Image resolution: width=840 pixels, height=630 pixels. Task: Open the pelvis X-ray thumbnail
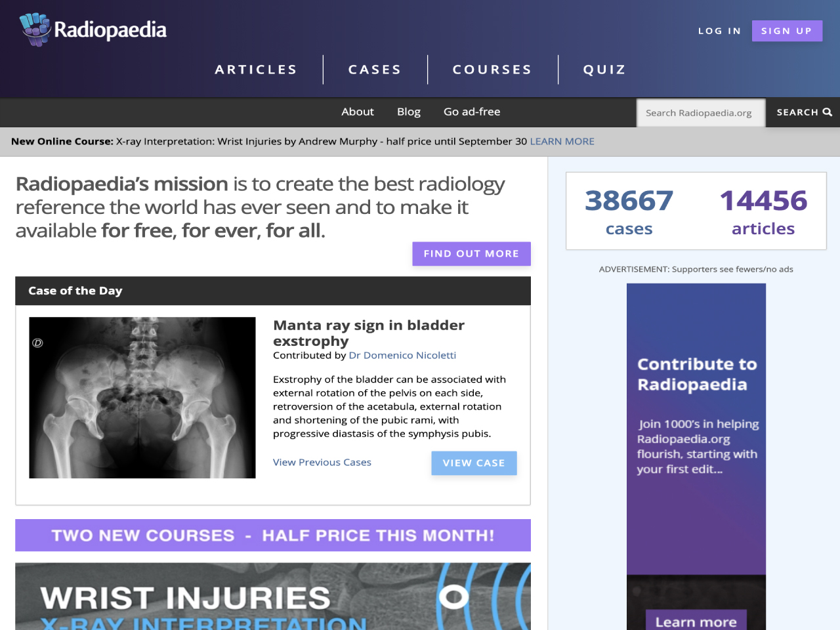point(142,398)
